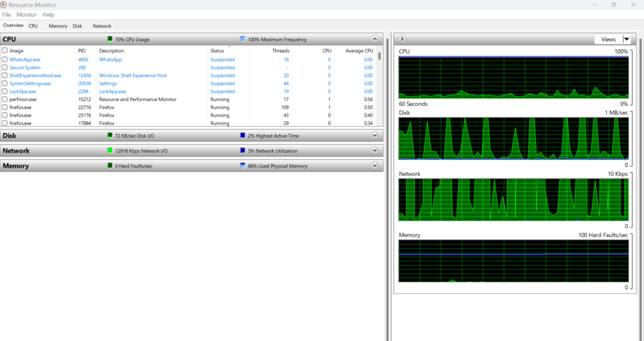This screenshot has width=644, height=341.
Task: Click the Used Physical Memory indicator square
Action: (x=243, y=166)
